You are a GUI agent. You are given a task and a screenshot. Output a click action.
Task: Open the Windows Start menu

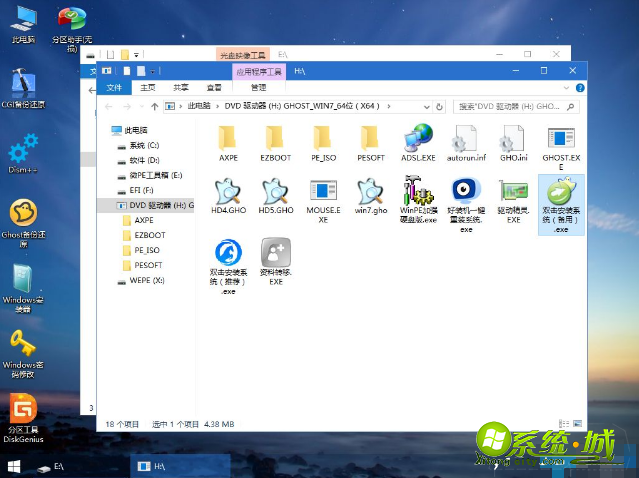(14, 467)
